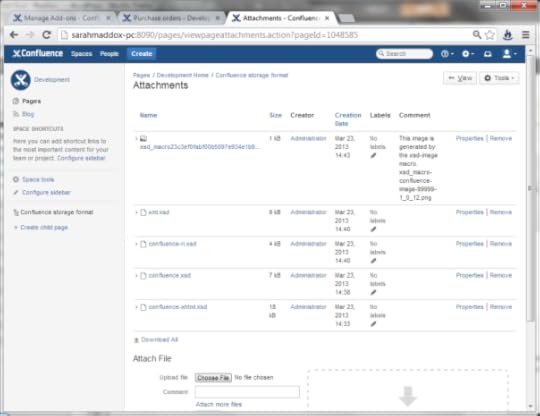Open the confluence-ri.xad attachment
This screenshot has height=416, width=540.
coord(172,244)
